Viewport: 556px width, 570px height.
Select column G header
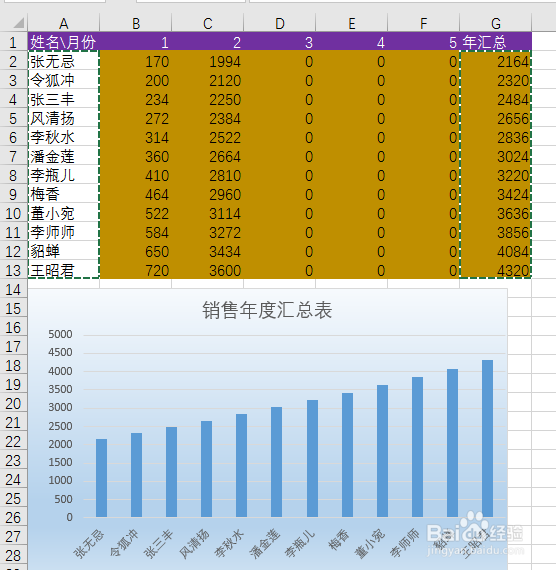coord(496,24)
